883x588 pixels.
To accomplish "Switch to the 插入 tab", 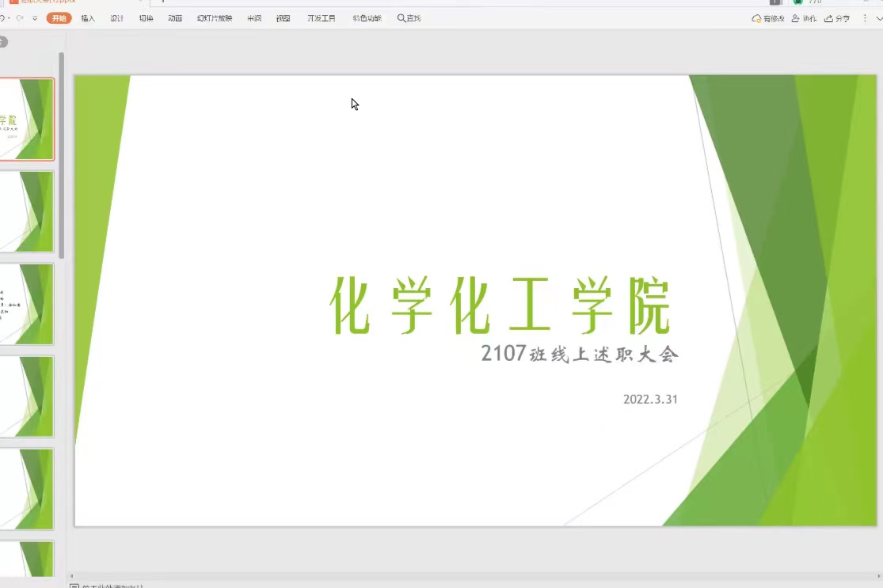I will pyautogui.click(x=88, y=18).
